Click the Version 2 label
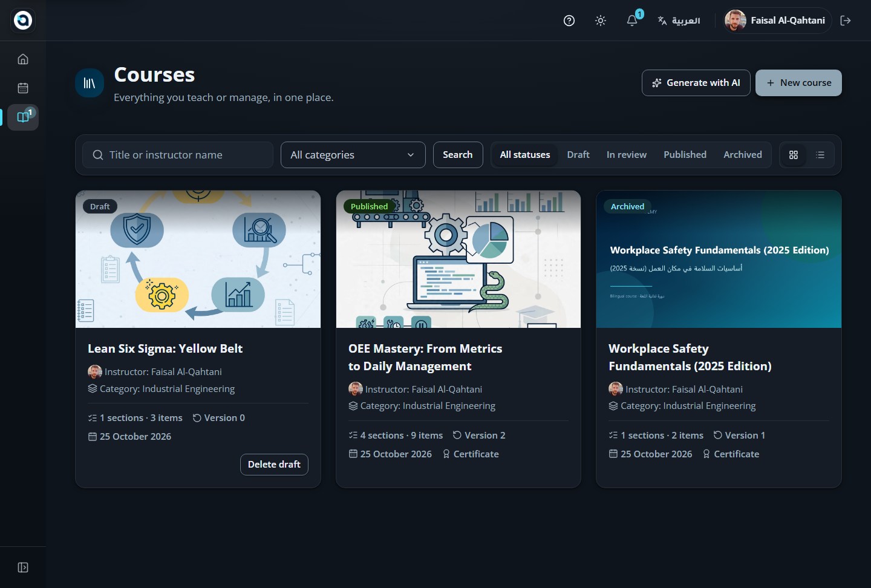 (x=479, y=436)
